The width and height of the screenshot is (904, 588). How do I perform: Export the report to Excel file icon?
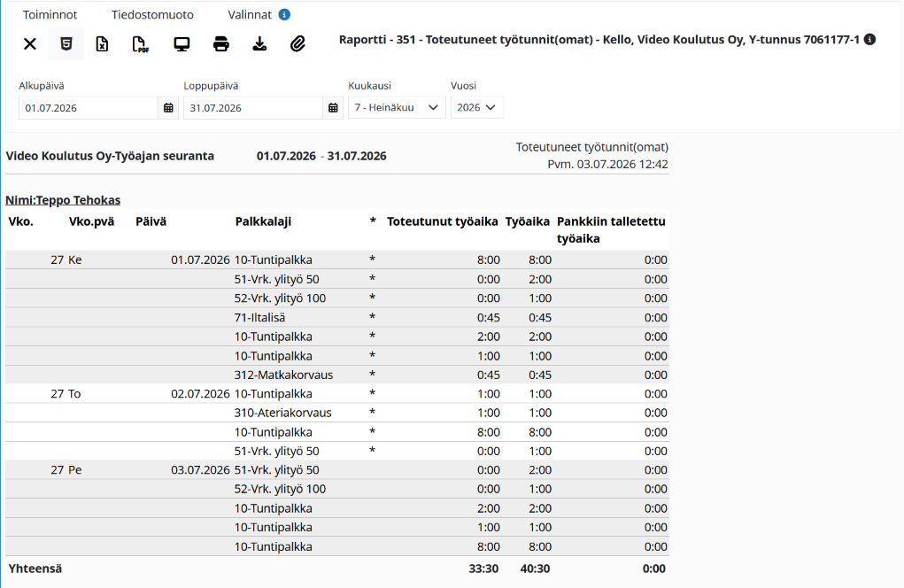pyautogui.click(x=102, y=43)
